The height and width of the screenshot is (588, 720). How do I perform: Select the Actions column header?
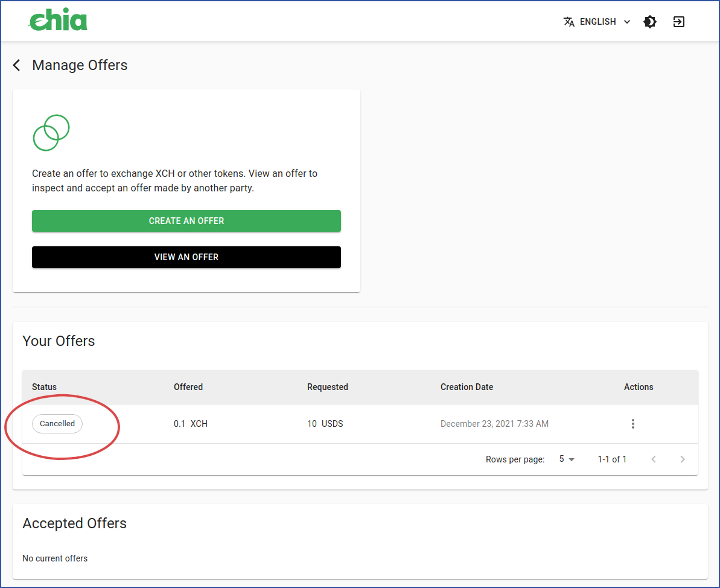click(639, 387)
